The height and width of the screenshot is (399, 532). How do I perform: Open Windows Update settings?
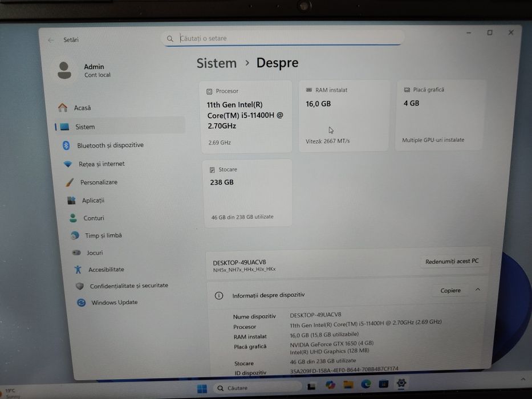coord(115,302)
